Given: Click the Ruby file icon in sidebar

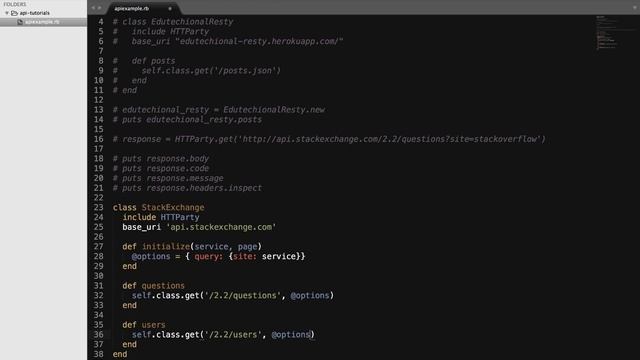Looking at the screenshot, I should pyautogui.click(x=20, y=22).
